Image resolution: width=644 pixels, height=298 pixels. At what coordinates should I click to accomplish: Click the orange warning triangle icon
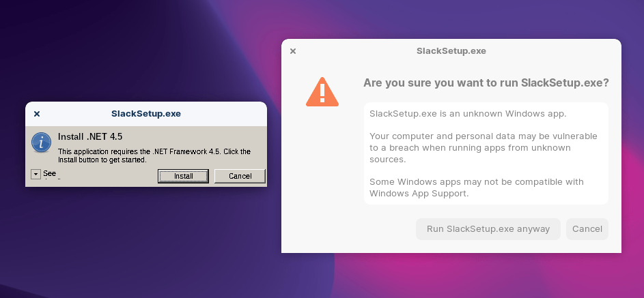(x=322, y=92)
